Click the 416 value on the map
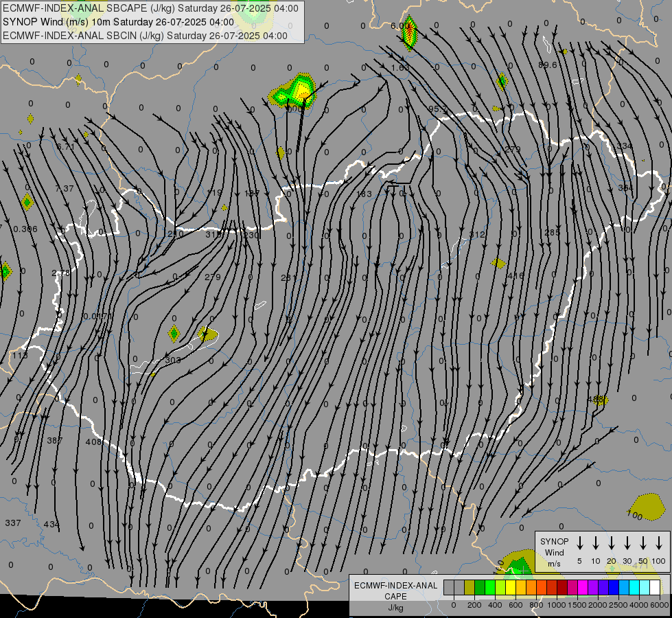The image size is (672, 618). pos(515,276)
